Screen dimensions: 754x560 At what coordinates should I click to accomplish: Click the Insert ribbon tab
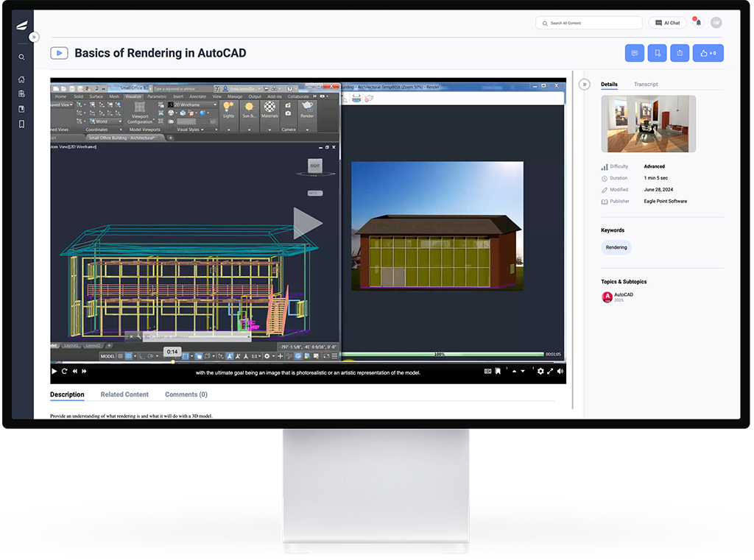(x=178, y=96)
